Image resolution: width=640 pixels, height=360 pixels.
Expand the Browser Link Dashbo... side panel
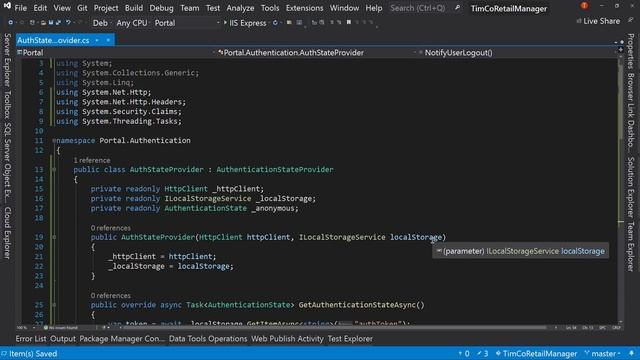coord(631,113)
